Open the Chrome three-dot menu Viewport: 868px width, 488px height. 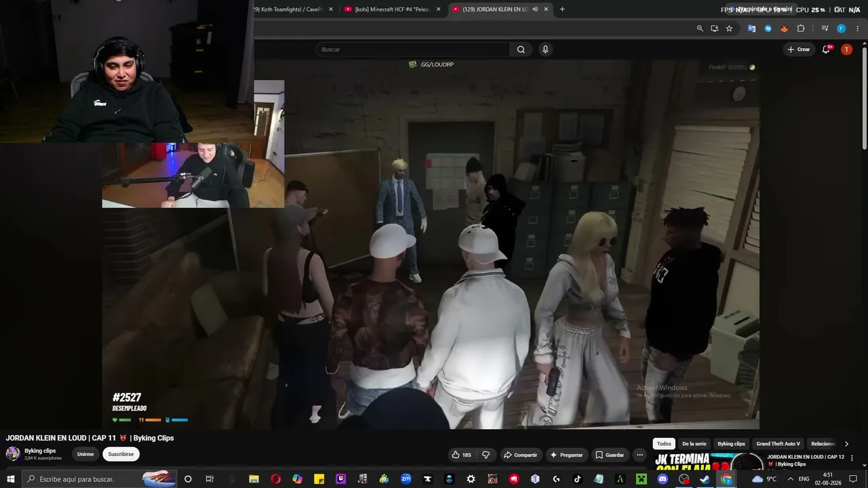coord(857,28)
